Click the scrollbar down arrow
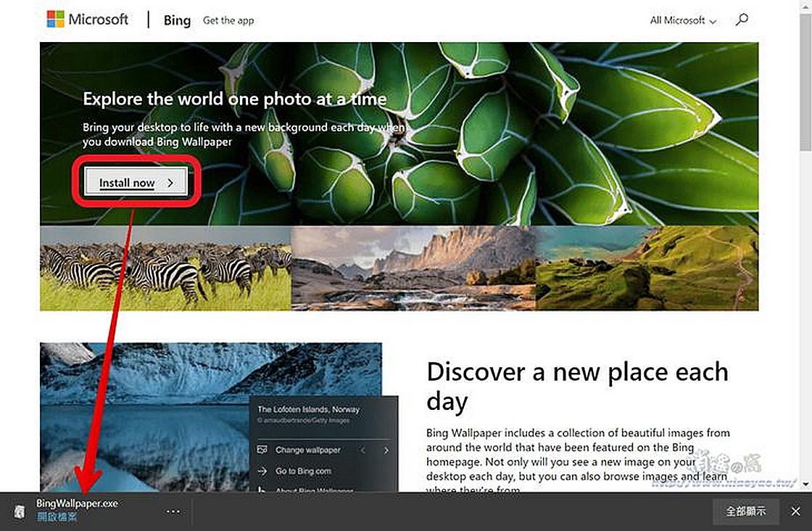This screenshot has height=531, width=812. pyautogui.click(x=805, y=485)
